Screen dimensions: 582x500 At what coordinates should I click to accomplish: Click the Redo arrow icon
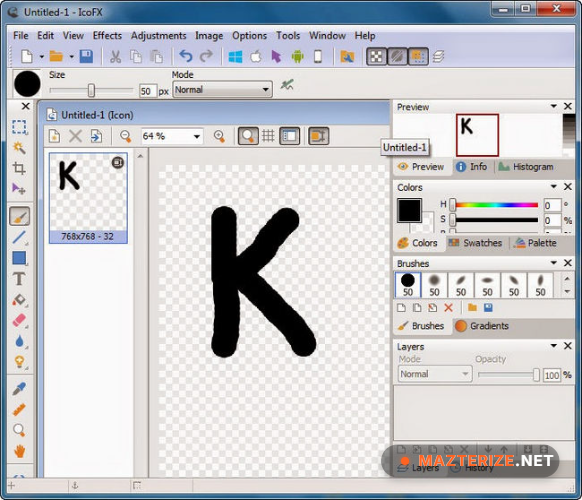click(206, 56)
